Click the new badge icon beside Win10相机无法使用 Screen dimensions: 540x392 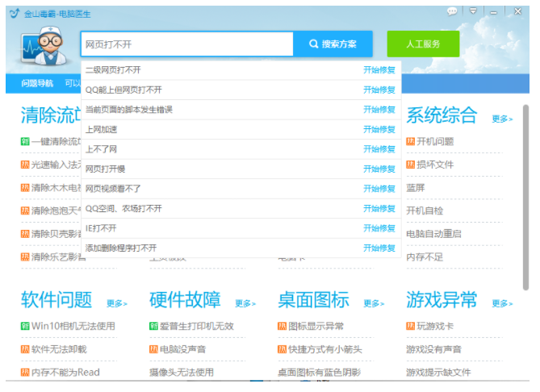tap(25, 327)
